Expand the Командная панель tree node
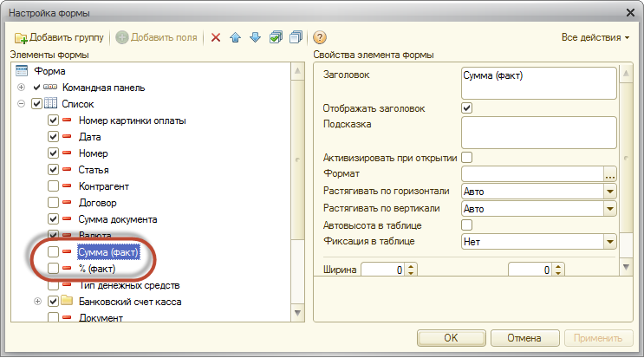Screen dimensions: 644x358 coord(21,87)
